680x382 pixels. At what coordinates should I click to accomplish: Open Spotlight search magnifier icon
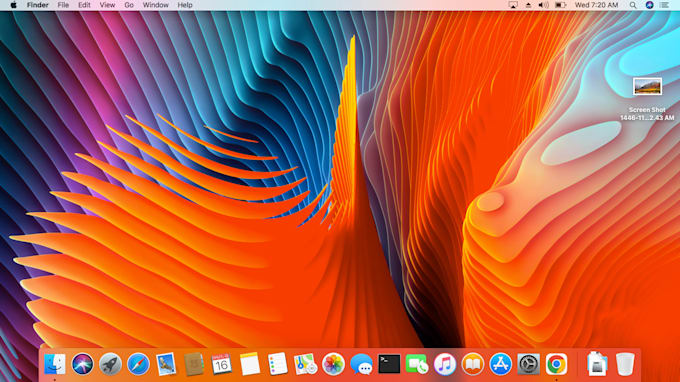(x=633, y=5)
